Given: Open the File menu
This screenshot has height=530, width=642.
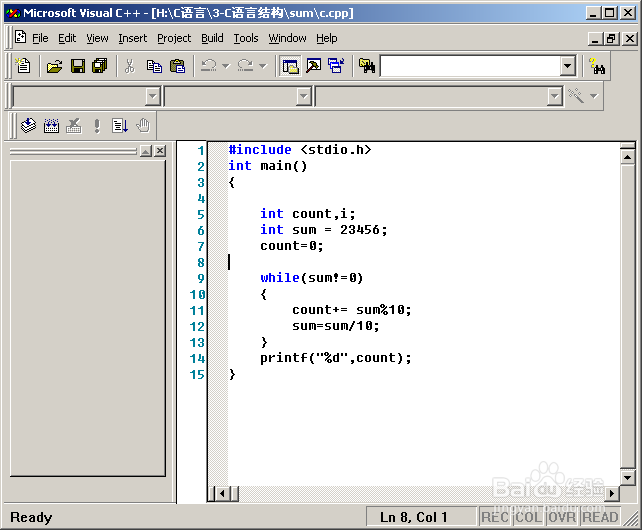Looking at the screenshot, I should [40, 38].
